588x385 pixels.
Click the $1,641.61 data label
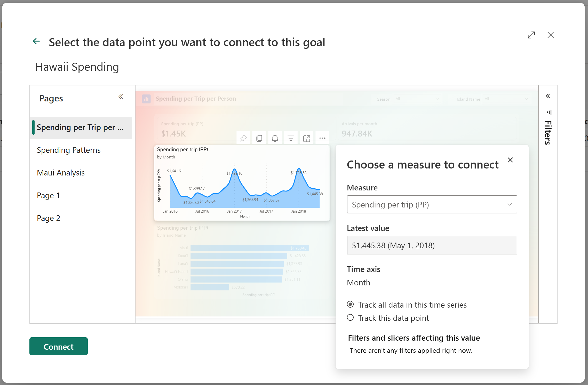(175, 171)
